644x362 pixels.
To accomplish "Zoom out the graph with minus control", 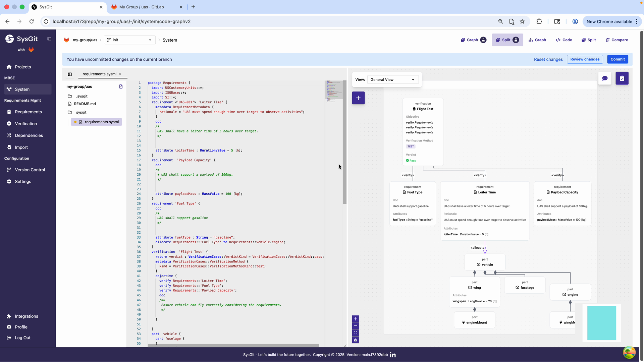I will (x=355, y=326).
